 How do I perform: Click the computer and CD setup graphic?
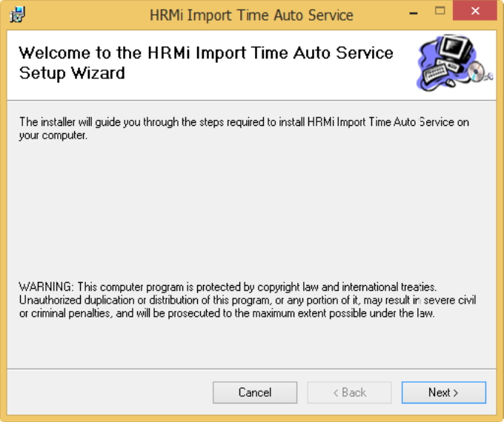pos(454,63)
